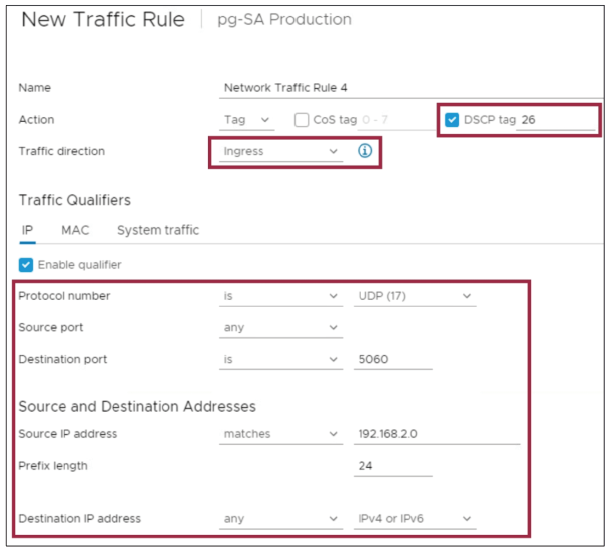This screenshot has width=612, height=552.
Task: Open the Action Tag dropdown
Action: point(247,120)
